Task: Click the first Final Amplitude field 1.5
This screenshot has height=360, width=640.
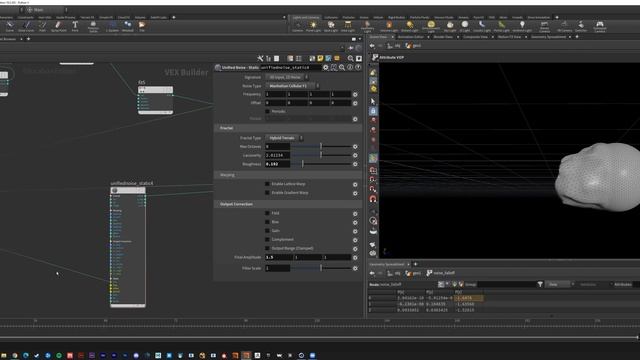Action: point(279,258)
